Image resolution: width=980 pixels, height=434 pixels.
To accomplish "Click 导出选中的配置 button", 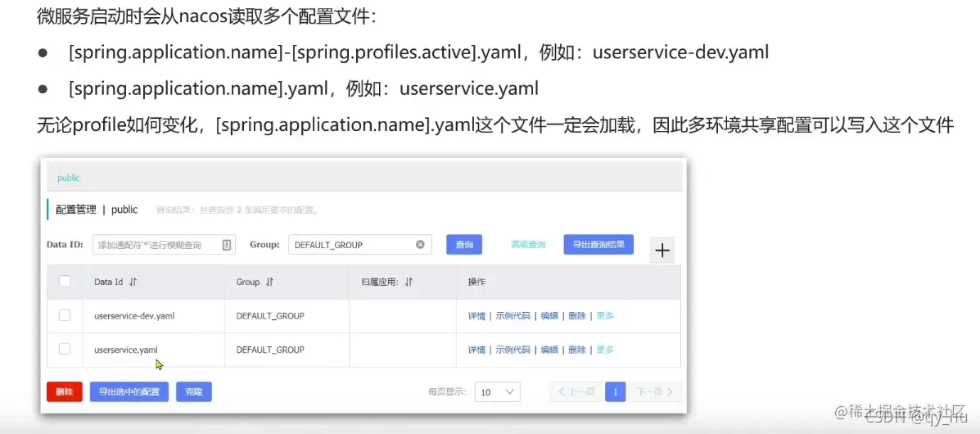I will 129,392.
